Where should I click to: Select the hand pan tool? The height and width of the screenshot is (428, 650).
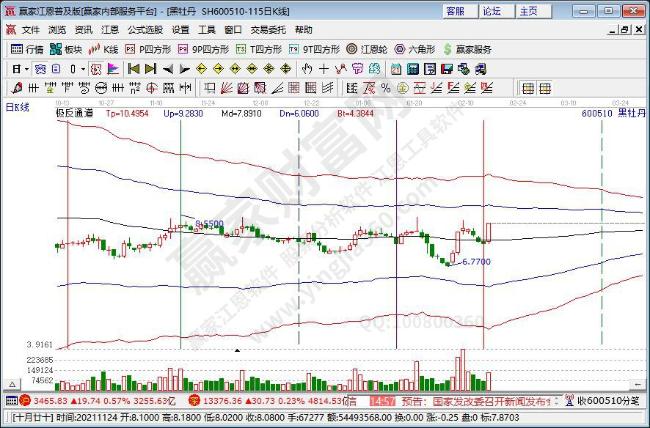307,69
